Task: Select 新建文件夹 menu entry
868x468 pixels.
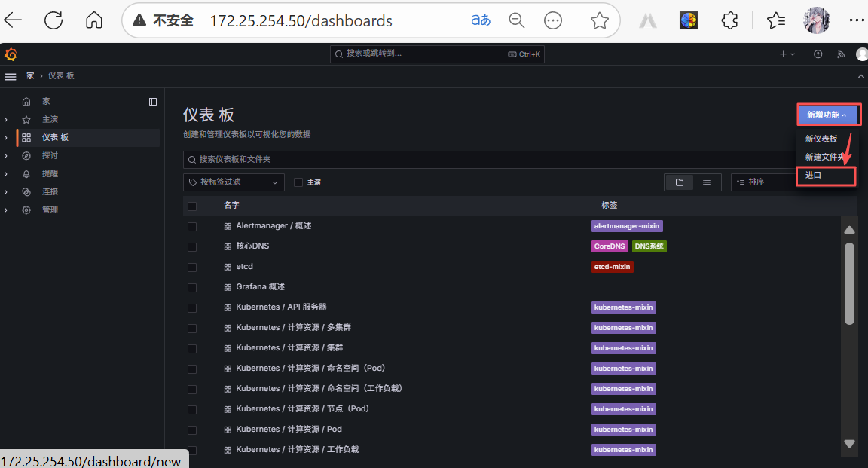Action: point(825,158)
